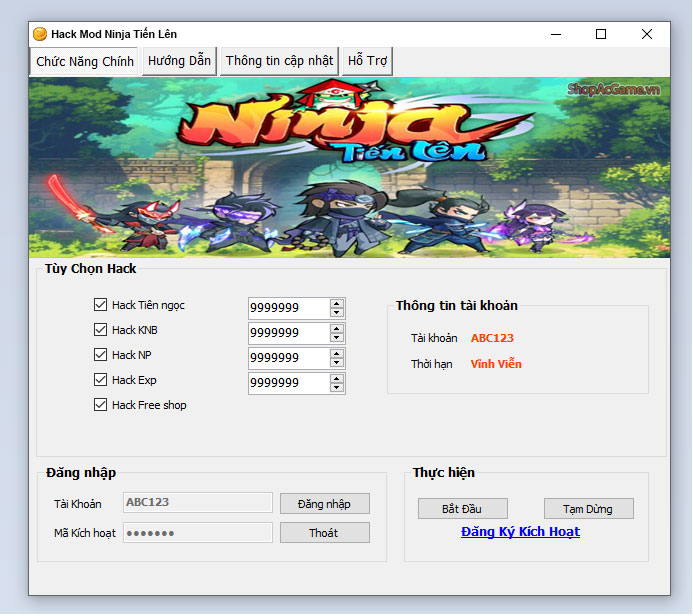The width and height of the screenshot is (693, 616).
Task: Uncheck the Hack Tiên ngọc checkbox
Action: pyautogui.click(x=100, y=305)
